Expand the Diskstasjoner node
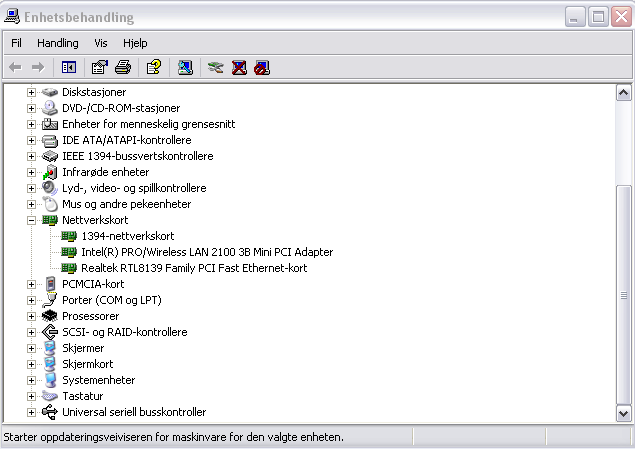635x449 pixels. tap(31, 92)
